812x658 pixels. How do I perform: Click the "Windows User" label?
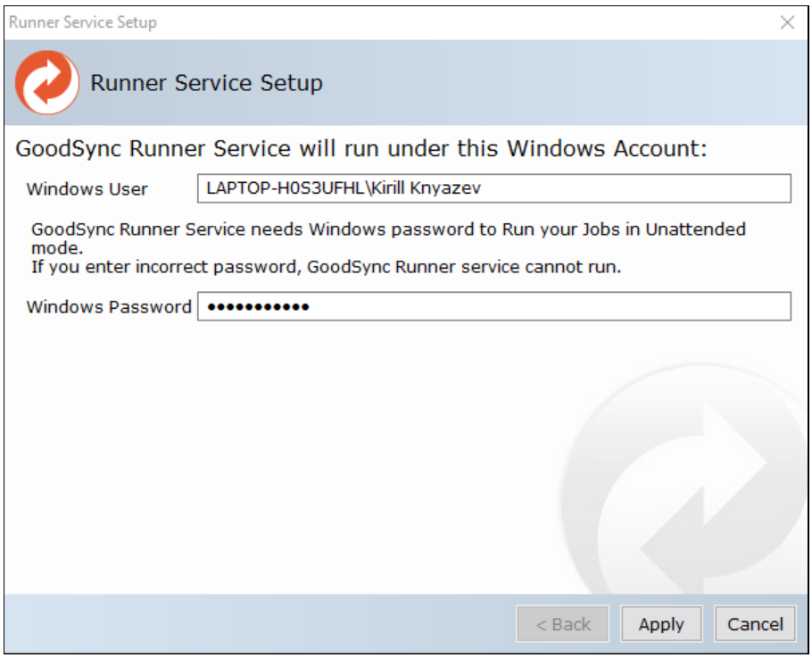pyautogui.click(x=87, y=189)
